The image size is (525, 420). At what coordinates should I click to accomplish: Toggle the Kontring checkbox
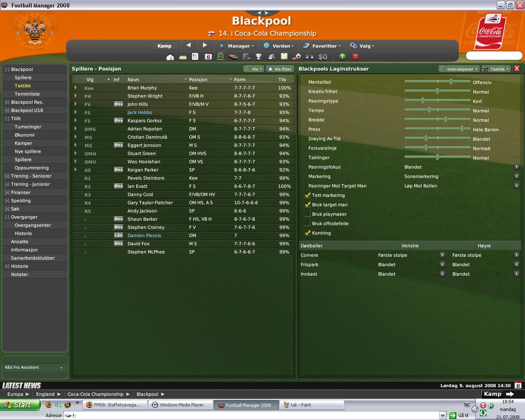click(x=308, y=233)
